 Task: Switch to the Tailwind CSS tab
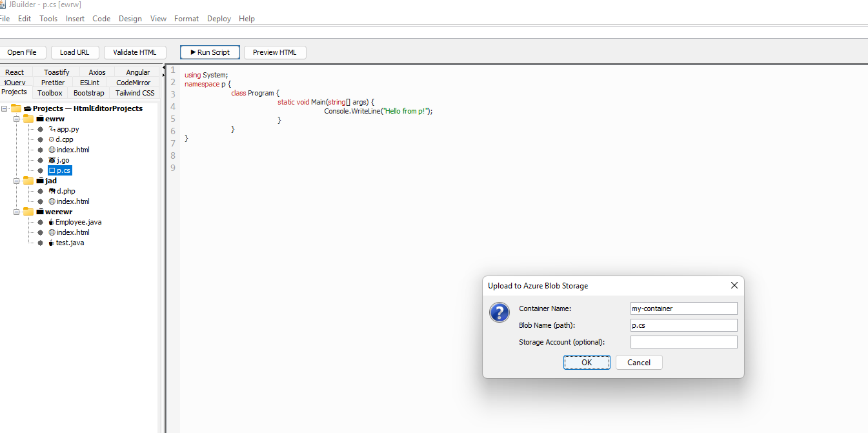[x=135, y=93]
